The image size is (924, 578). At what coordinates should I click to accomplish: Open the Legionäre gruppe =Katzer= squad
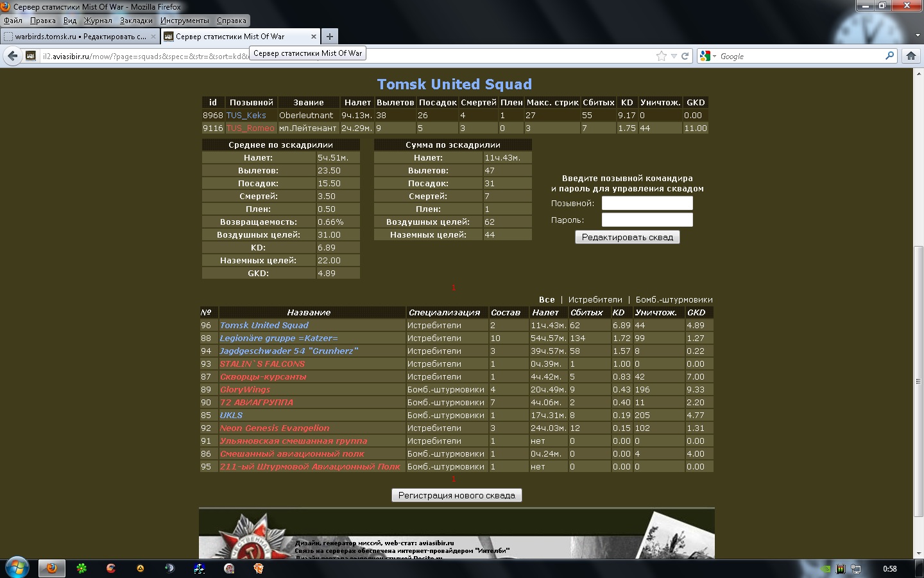tap(278, 338)
